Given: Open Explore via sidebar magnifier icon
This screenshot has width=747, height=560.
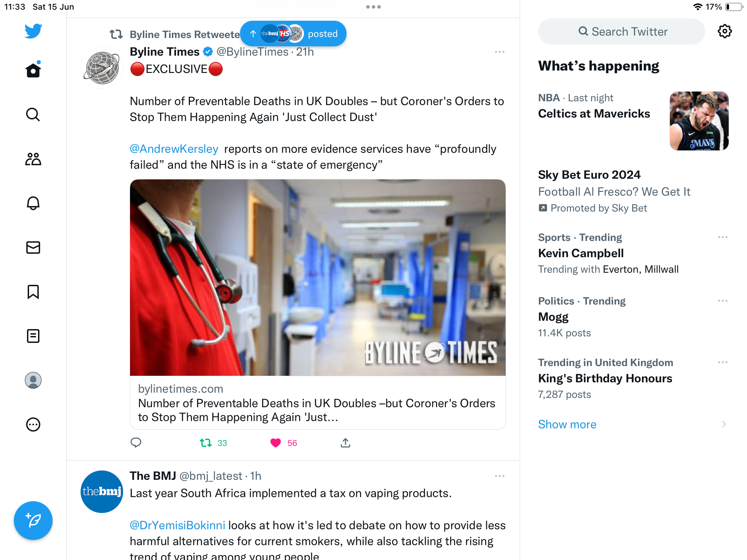Looking at the screenshot, I should coord(33,114).
